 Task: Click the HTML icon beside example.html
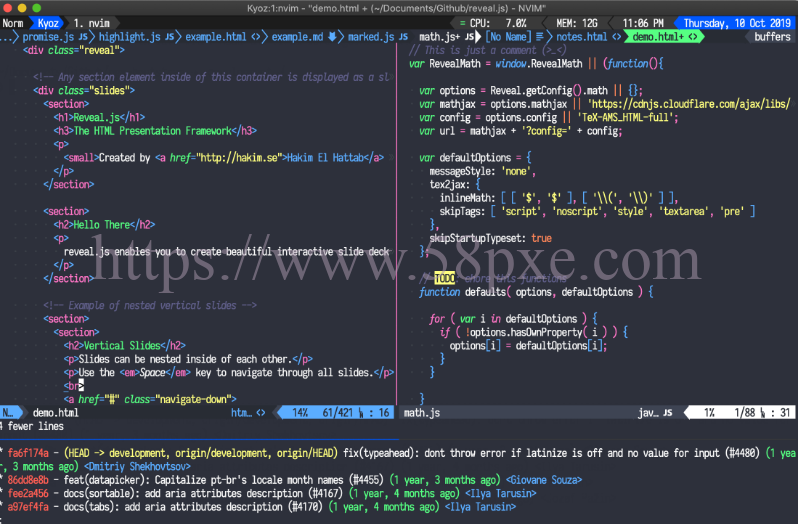[255, 37]
